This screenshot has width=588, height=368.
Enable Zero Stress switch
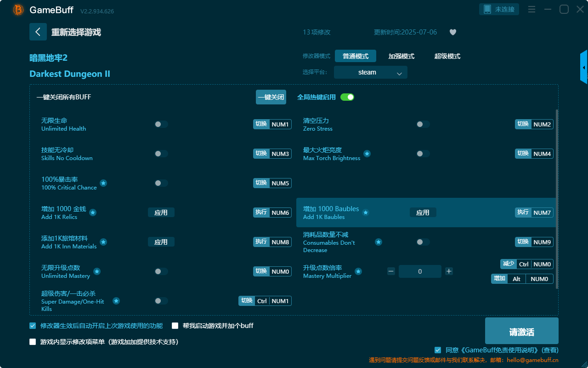[423, 124]
